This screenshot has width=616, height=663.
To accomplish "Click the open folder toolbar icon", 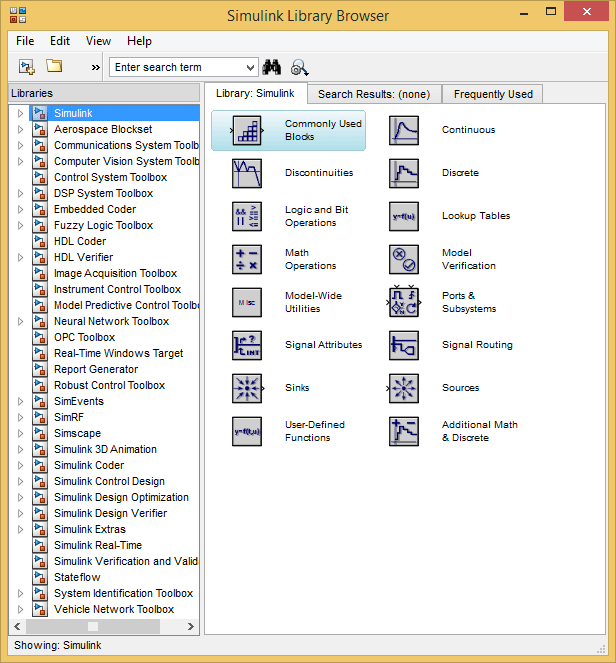I will tap(54, 66).
